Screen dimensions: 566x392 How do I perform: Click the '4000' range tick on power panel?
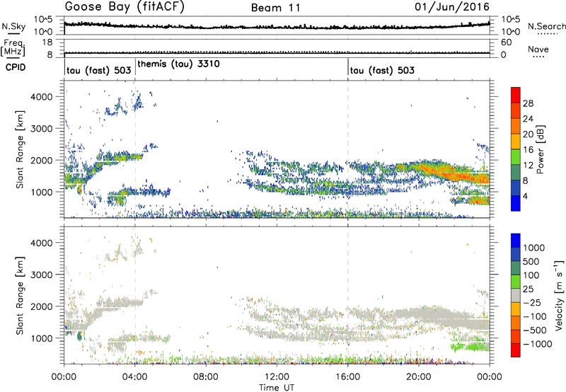tap(42, 97)
